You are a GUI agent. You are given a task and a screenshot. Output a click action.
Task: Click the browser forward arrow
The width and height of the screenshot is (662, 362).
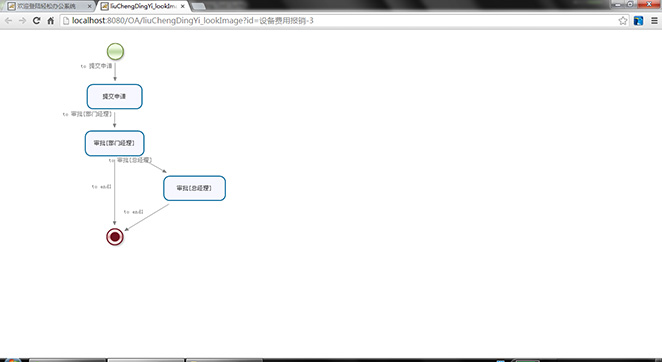tap(22, 21)
